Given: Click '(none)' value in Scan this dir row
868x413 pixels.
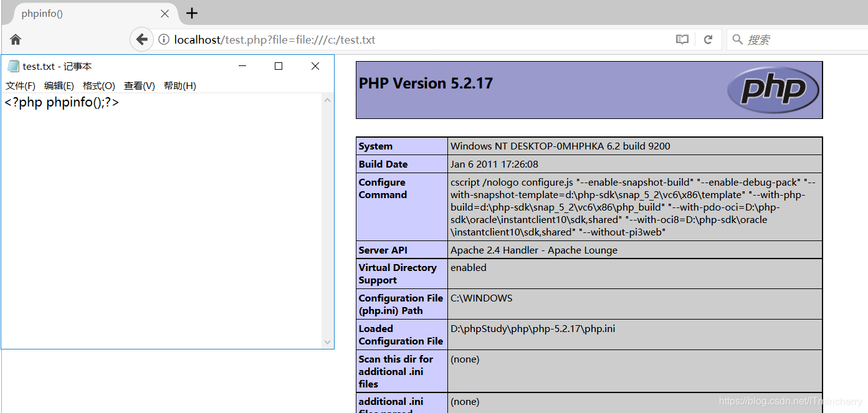Looking at the screenshot, I should click(x=464, y=359).
